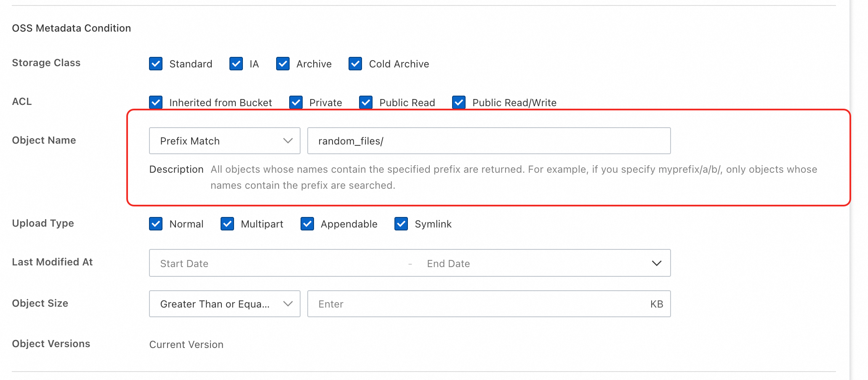
Task: Uncheck the Standard storage class checkbox
Action: point(156,64)
